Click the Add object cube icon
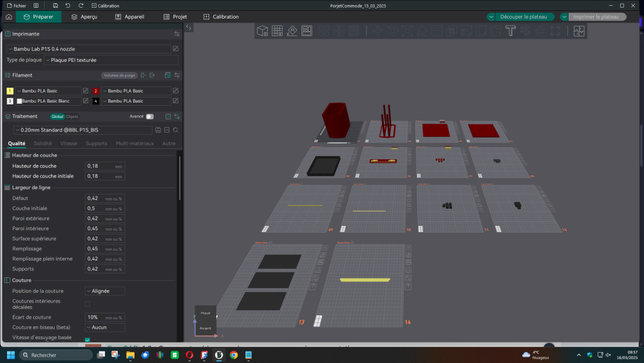 263,31
